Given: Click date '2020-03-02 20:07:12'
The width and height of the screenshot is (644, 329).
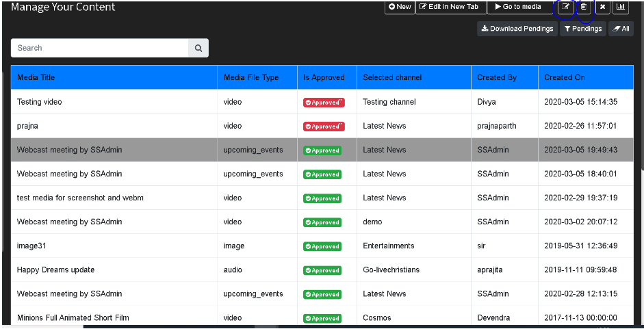Looking at the screenshot, I should pyautogui.click(x=581, y=222).
